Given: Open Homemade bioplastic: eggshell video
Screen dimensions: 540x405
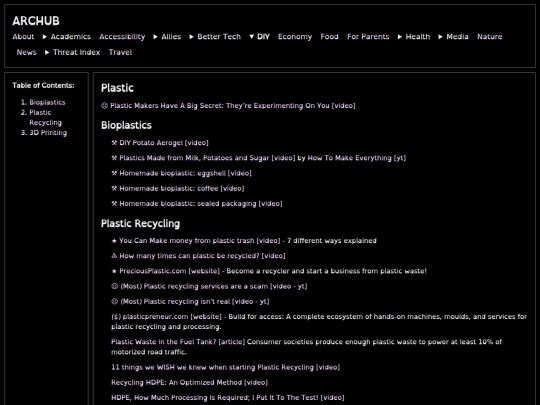Looking at the screenshot, I should coord(185,173).
